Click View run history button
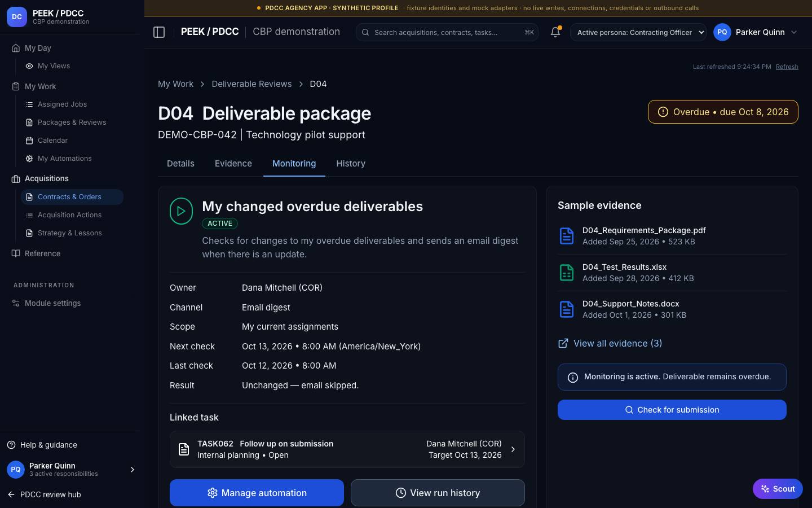This screenshot has height=508, width=812. click(438, 493)
